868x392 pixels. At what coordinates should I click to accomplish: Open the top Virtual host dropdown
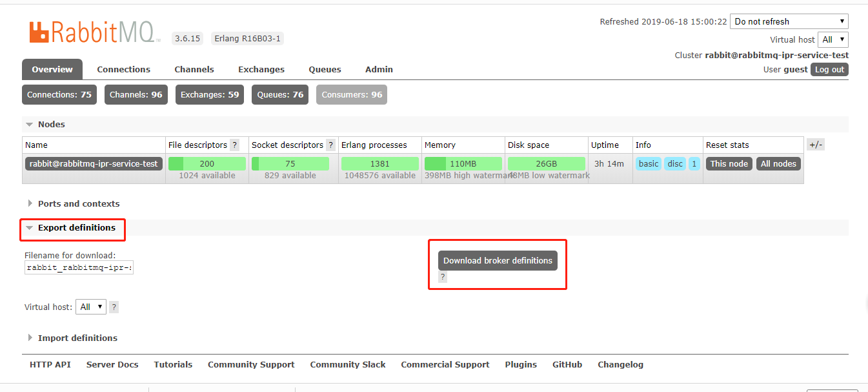(x=833, y=39)
